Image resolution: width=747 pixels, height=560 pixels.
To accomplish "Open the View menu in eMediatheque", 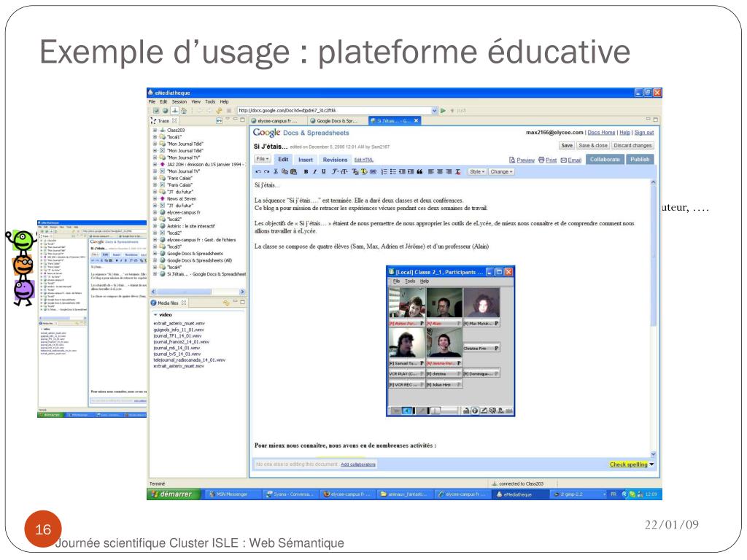I will point(196,101).
